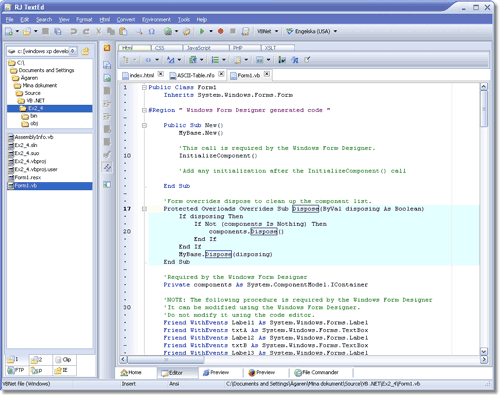Open the File Commander view
This screenshot has height=396, width=500.
pos(316,372)
